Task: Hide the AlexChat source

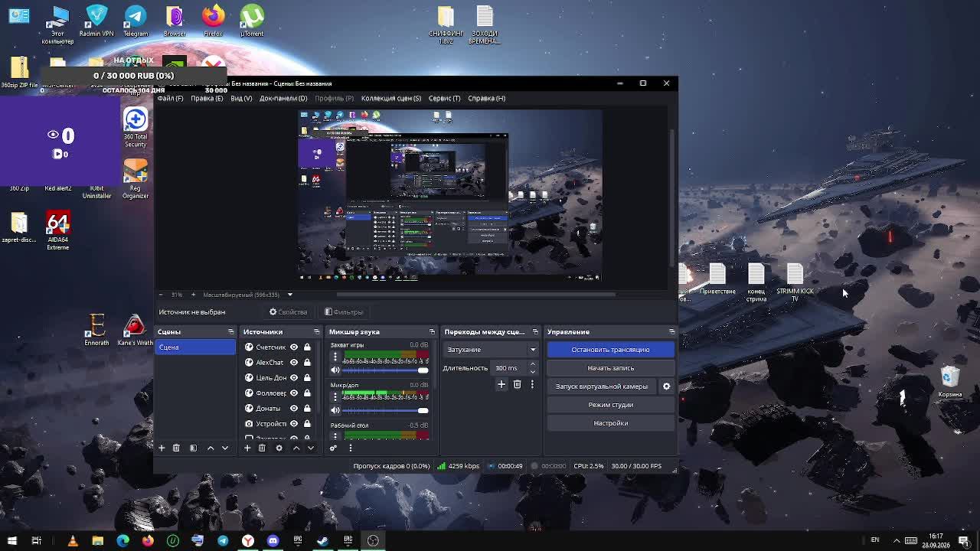Action: [293, 363]
